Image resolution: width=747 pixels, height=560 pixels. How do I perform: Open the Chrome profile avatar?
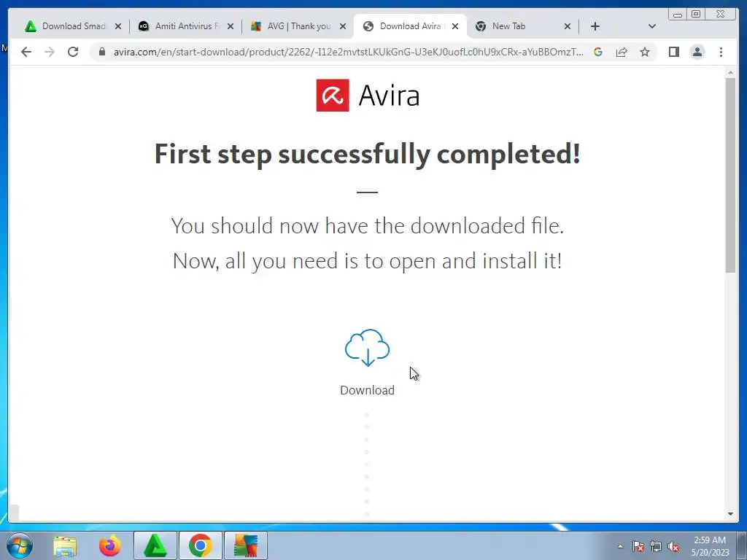click(x=697, y=52)
